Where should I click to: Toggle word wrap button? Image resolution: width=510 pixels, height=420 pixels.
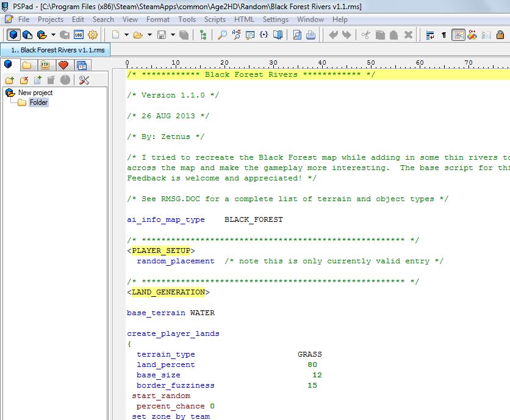(x=430, y=35)
